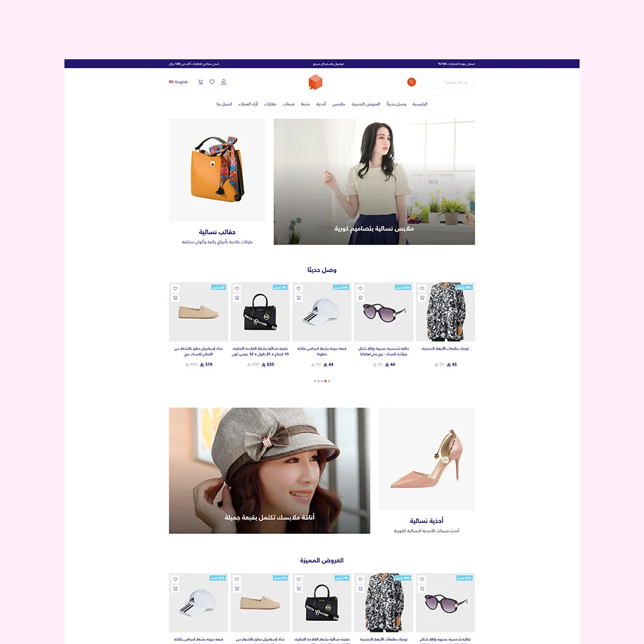Viewport: 644px width, 644px height.
Task: Open the حقائب نسائية handbags category link
Action: [217, 232]
